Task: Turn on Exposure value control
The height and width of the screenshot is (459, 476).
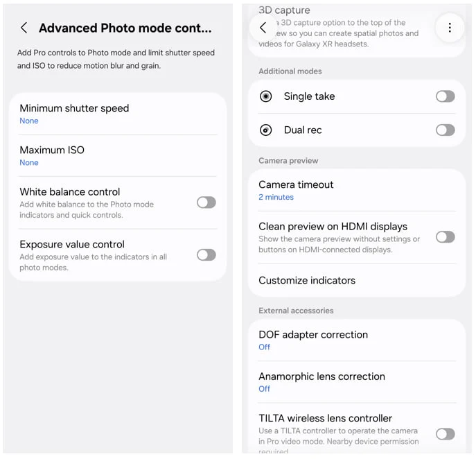Action: coord(206,255)
